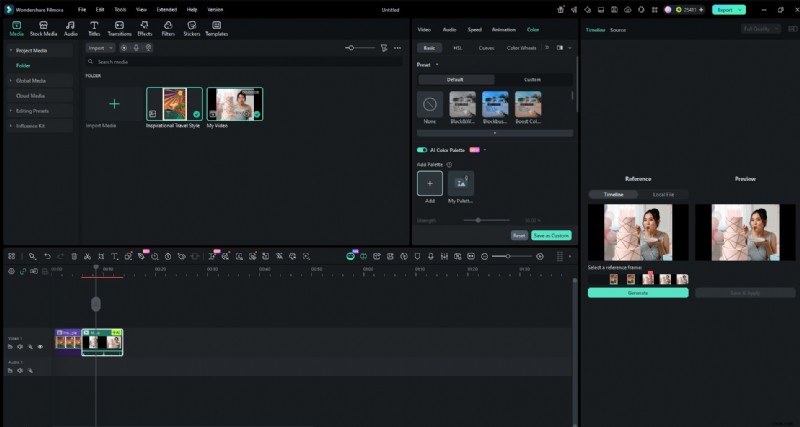Show more color tabs with double chevron
Viewport: 800px width, 427px height.
pyautogui.click(x=547, y=47)
